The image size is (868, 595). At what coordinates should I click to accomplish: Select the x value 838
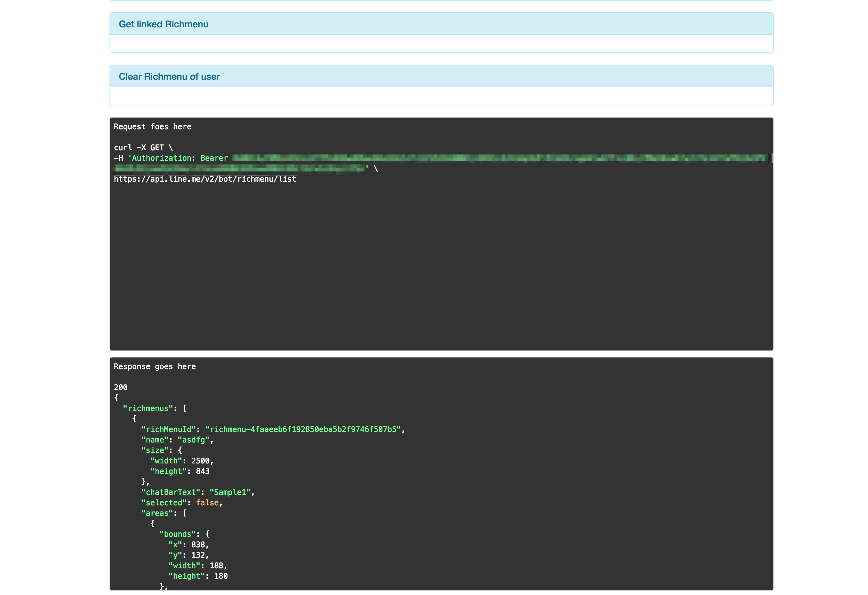pos(198,545)
